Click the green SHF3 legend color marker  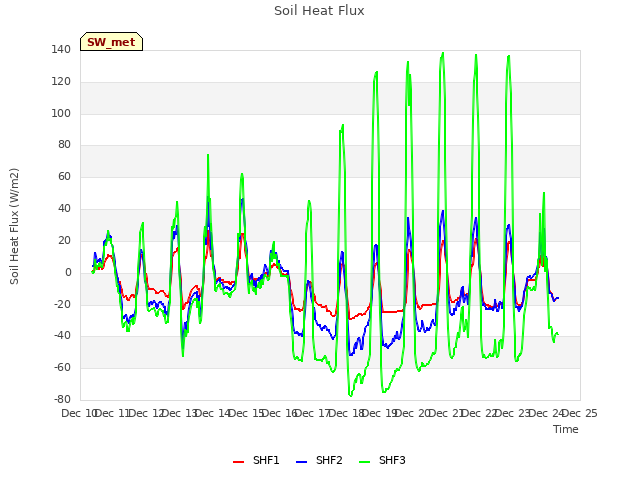coord(364,462)
